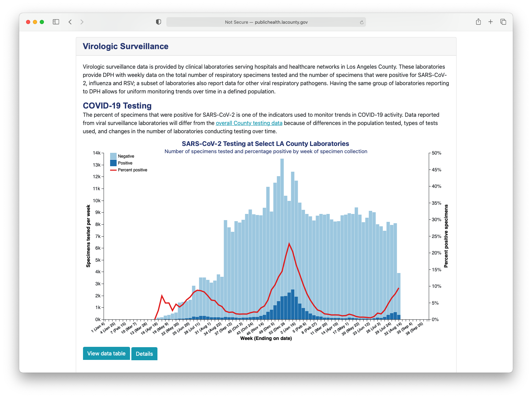Click the peak of the red percent line

coord(289,243)
